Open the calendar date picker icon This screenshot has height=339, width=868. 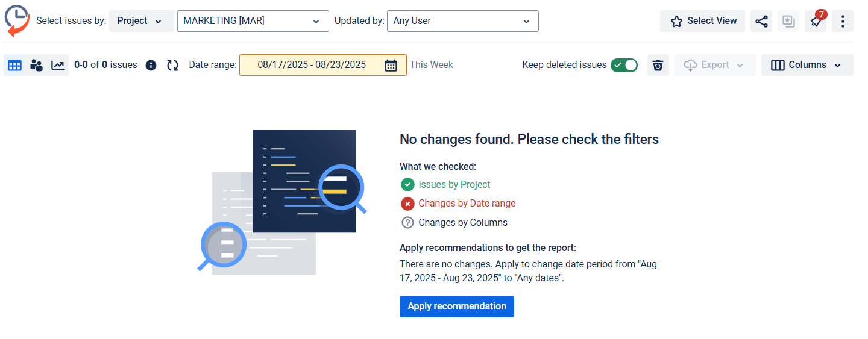pyautogui.click(x=391, y=65)
